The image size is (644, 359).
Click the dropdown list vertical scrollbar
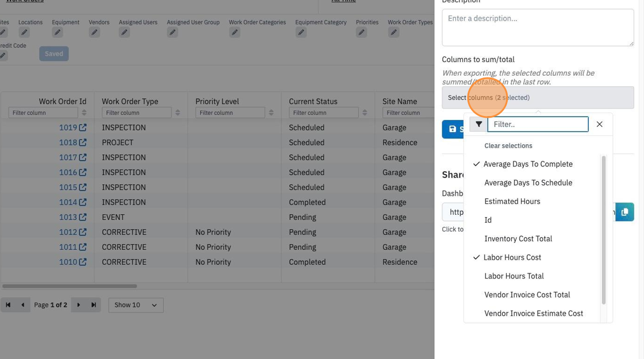[x=604, y=230]
